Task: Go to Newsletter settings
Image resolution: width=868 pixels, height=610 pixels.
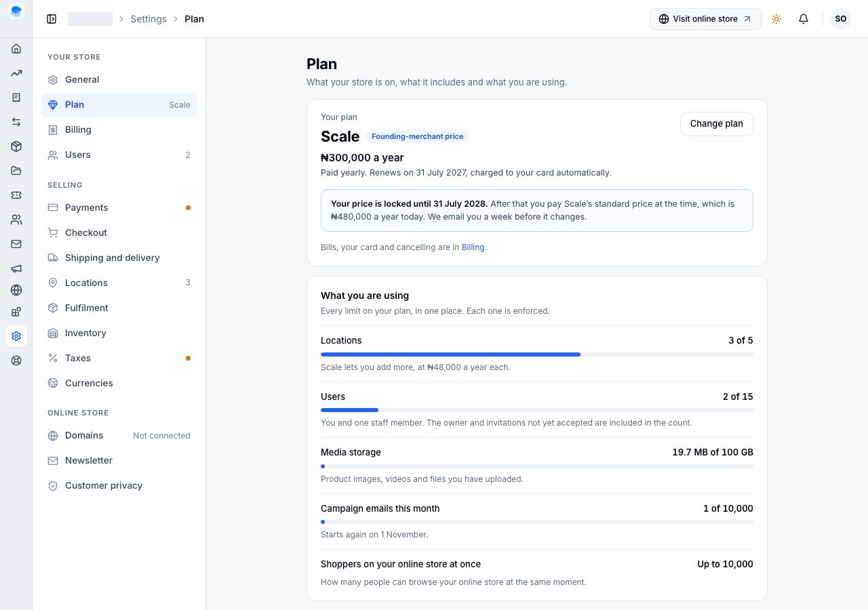Action: click(119, 461)
